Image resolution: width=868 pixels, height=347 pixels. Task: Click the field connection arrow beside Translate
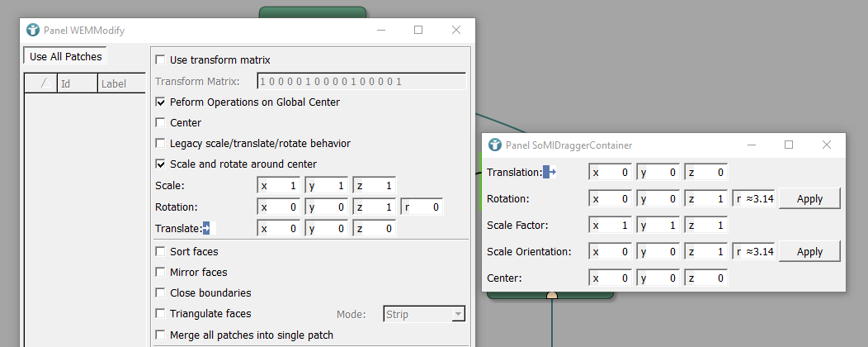click(x=206, y=228)
